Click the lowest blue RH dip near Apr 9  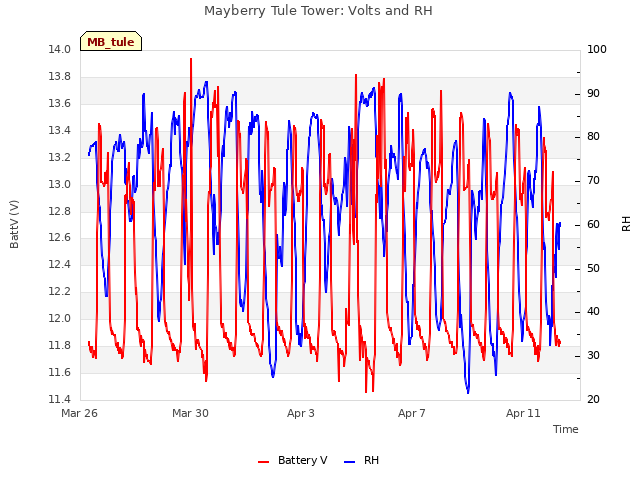click(468, 392)
